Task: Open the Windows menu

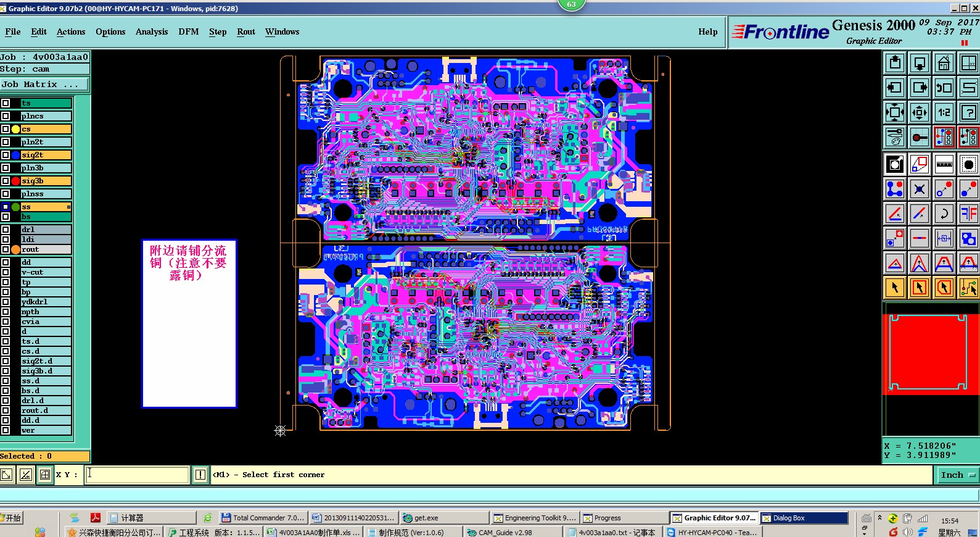Action: [282, 31]
